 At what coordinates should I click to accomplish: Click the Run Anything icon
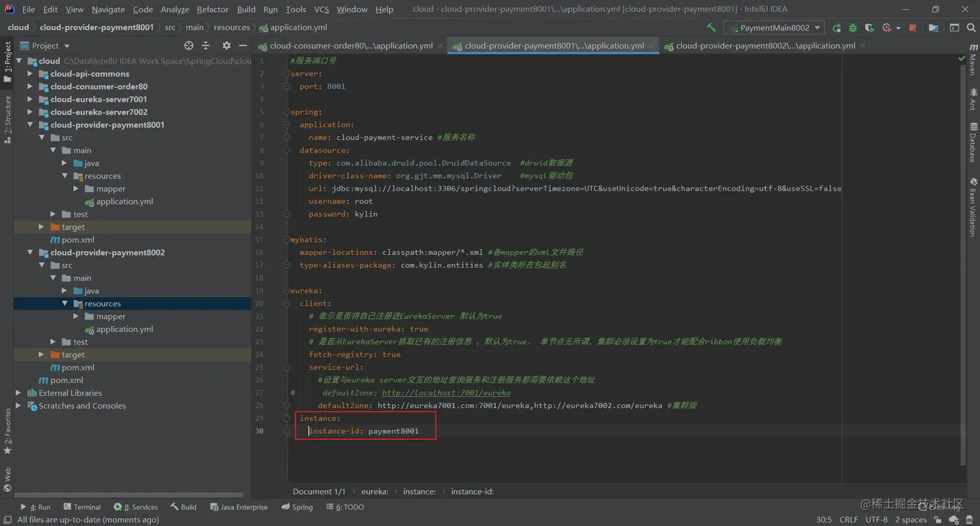pos(954,28)
